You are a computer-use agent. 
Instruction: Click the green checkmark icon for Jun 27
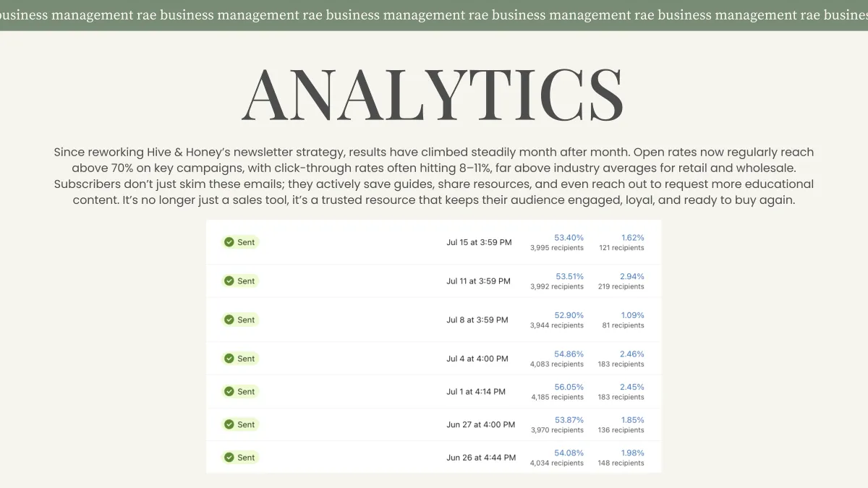click(229, 424)
